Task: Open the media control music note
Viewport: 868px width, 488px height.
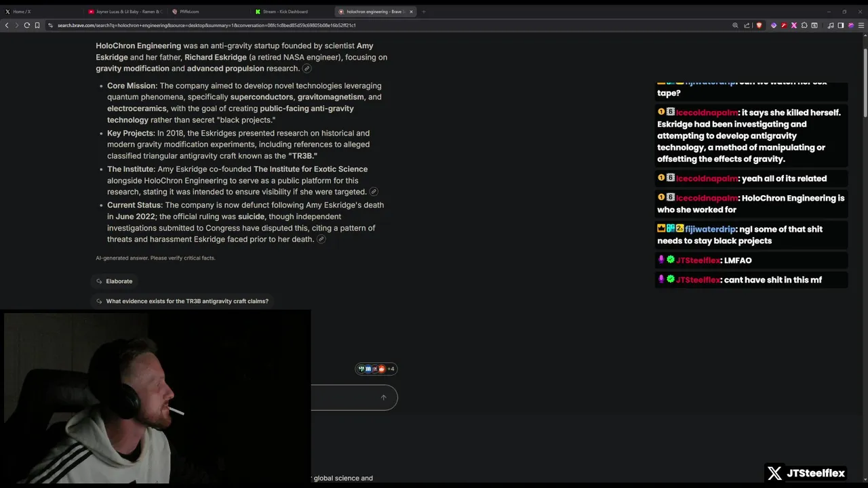Action: tap(831, 25)
